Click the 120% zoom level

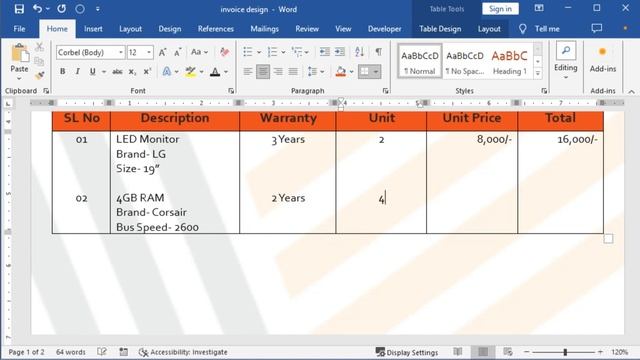(x=620, y=352)
